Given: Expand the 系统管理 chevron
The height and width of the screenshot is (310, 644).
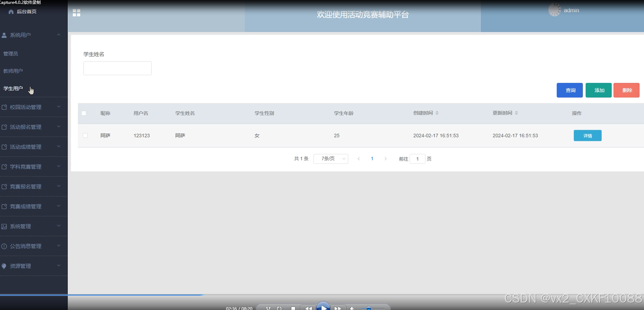Looking at the screenshot, I should 59,226.
